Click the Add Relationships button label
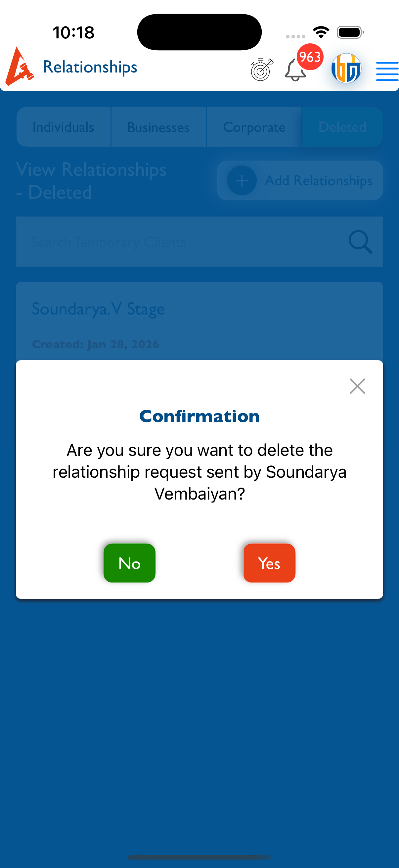 (319, 181)
